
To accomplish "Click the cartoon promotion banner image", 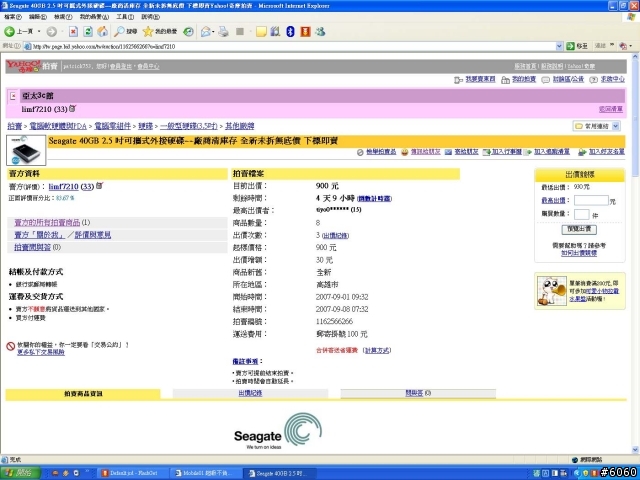I will coord(551,291).
